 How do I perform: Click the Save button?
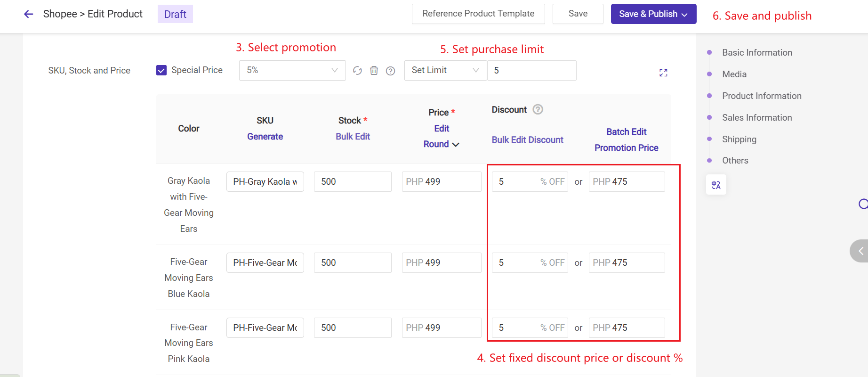[578, 14]
